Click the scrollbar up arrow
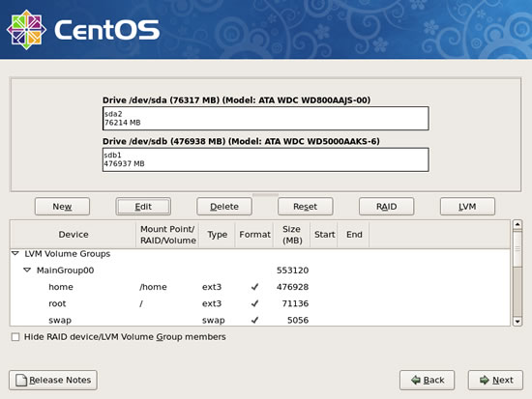The height and width of the screenshot is (399, 532). coord(517,225)
